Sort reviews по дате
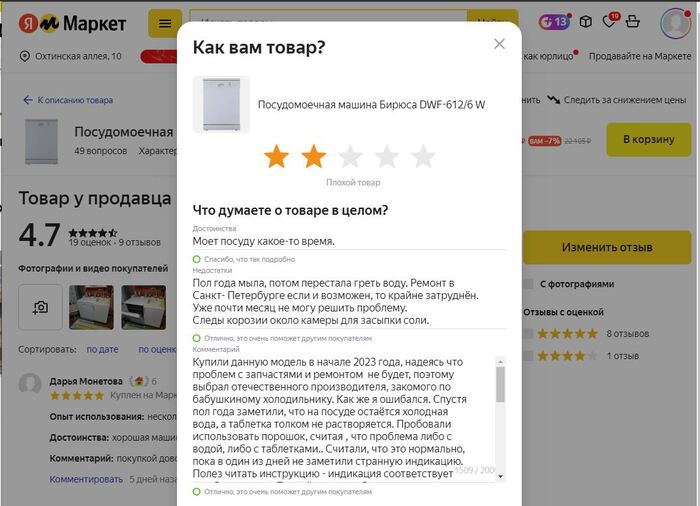700x506 pixels. (103, 349)
